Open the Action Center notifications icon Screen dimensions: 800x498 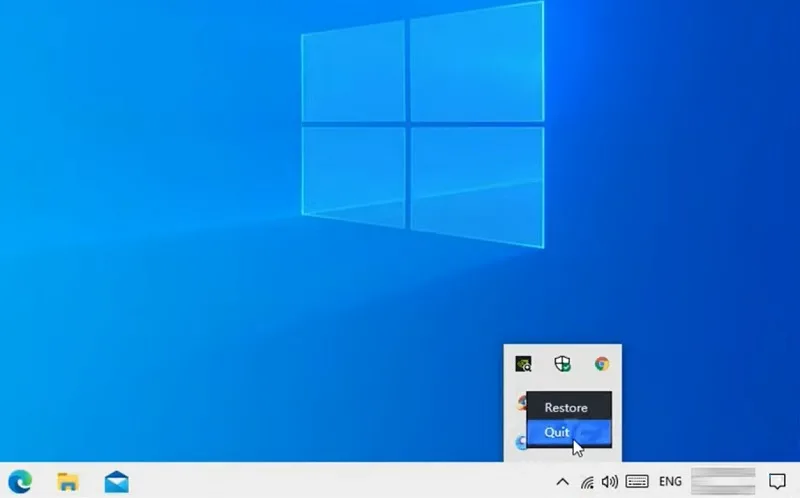point(777,481)
